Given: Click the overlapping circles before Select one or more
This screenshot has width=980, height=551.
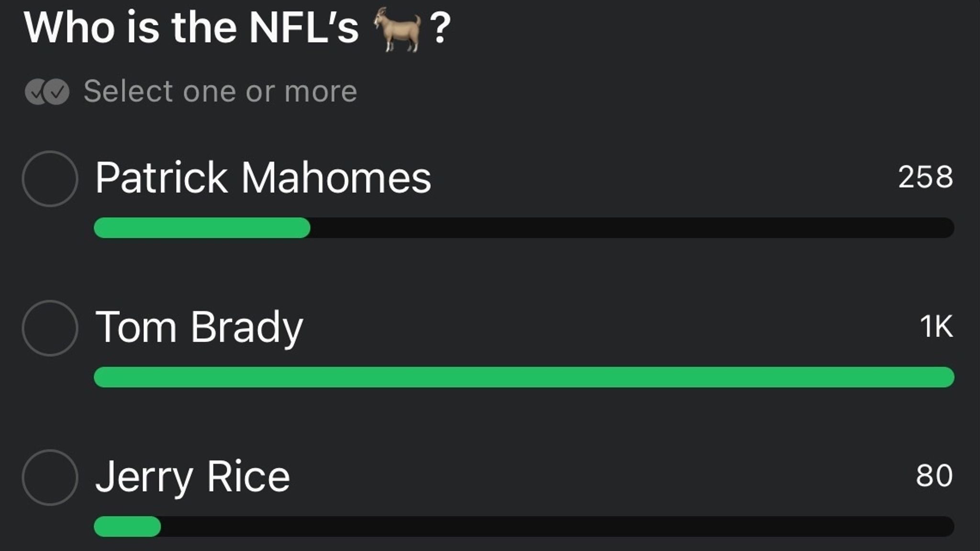Looking at the screenshot, I should [47, 91].
